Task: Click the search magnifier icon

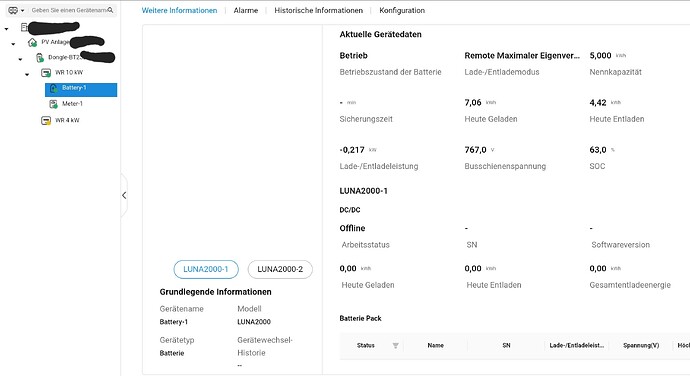Action: (110, 10)
